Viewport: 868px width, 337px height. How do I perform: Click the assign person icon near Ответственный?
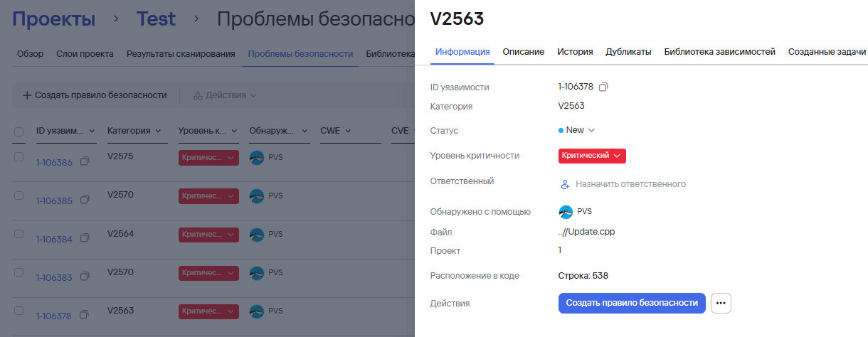pos(566,184)
